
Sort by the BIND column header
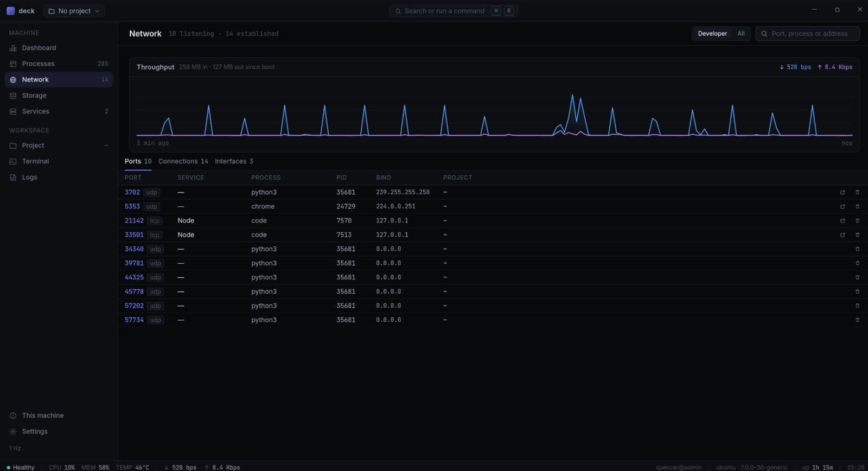point(384,177)
